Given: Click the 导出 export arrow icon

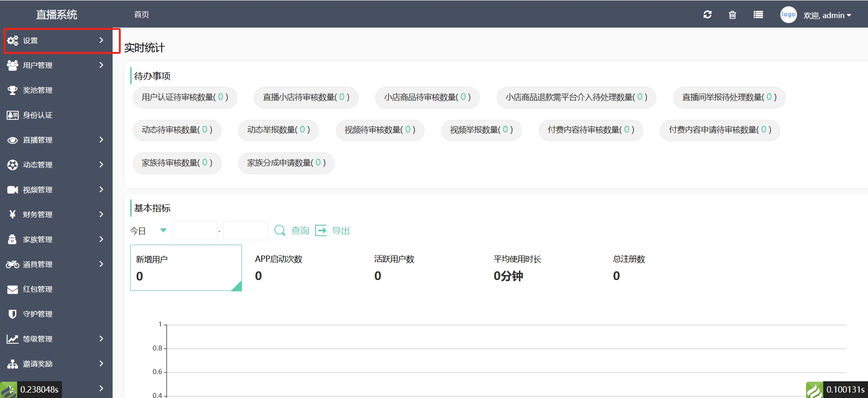Looking at the screenshot, I should coord(321,231).
